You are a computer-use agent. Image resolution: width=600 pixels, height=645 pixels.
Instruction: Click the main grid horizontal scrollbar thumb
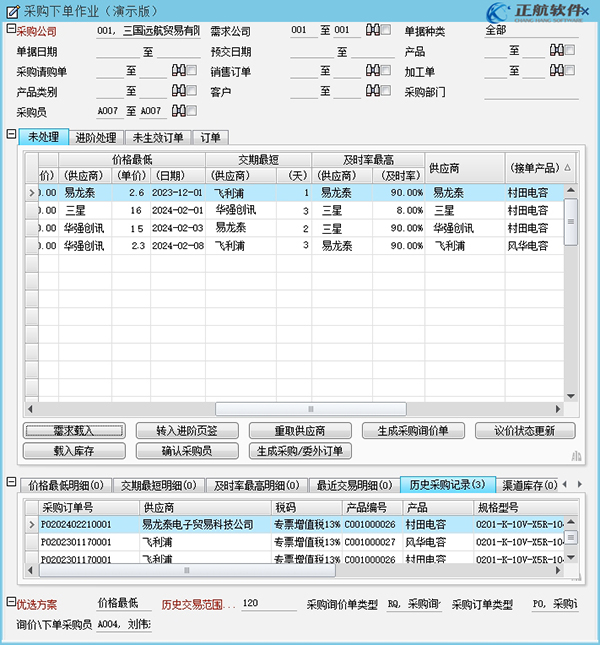[x=311, y=409]
